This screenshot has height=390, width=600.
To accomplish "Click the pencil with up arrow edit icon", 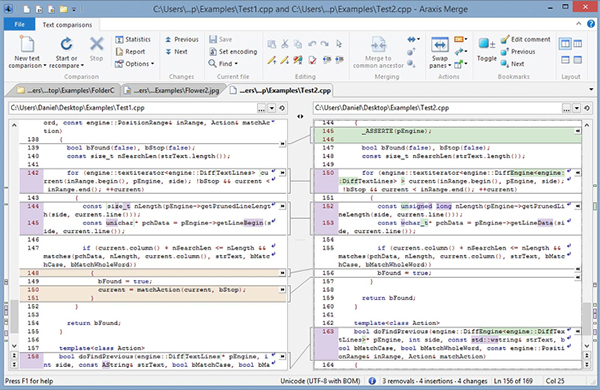I will coord(272,60).
